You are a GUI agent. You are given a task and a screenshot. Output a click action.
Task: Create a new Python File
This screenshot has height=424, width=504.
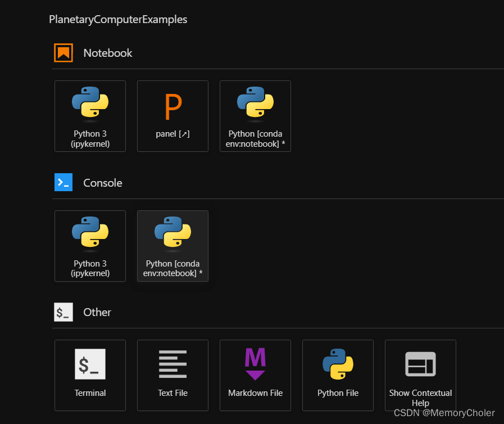tap(338, 376)
